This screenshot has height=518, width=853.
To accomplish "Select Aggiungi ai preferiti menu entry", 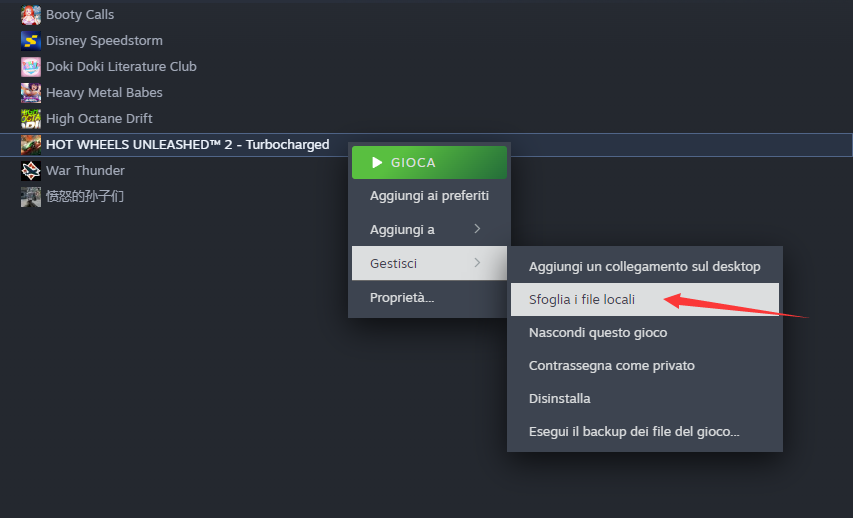I will coord(429,196).
